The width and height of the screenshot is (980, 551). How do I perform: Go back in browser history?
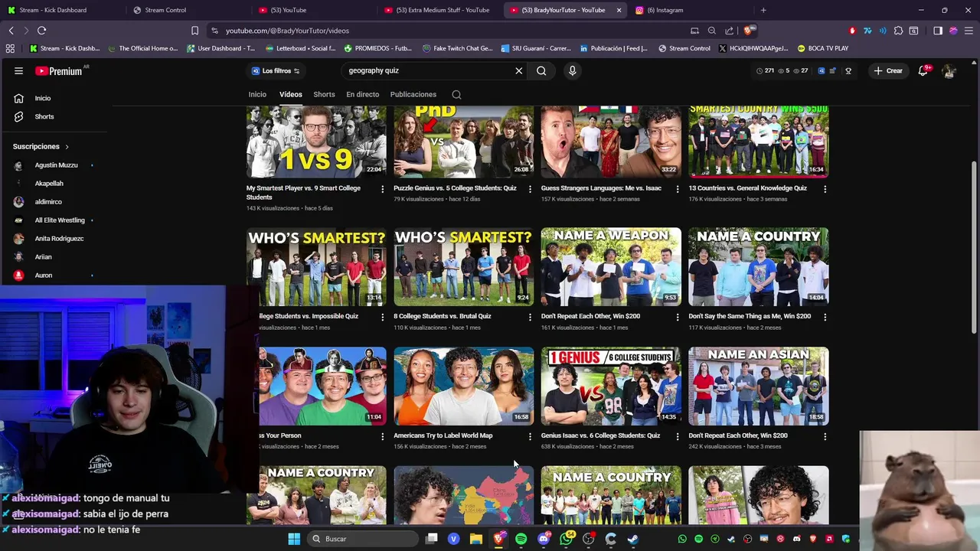click(11, 31)
